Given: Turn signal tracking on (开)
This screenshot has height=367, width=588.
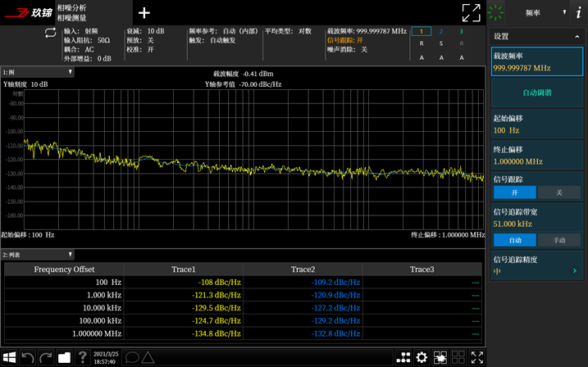Looking at the screenshot, I should pyautogui.click(x=514, y=193).
